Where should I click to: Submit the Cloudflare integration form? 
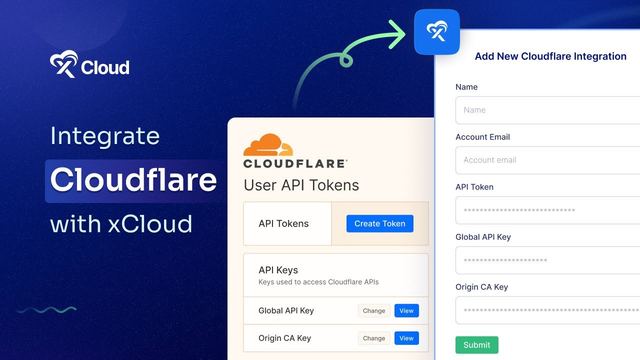(x=477, y=345)
